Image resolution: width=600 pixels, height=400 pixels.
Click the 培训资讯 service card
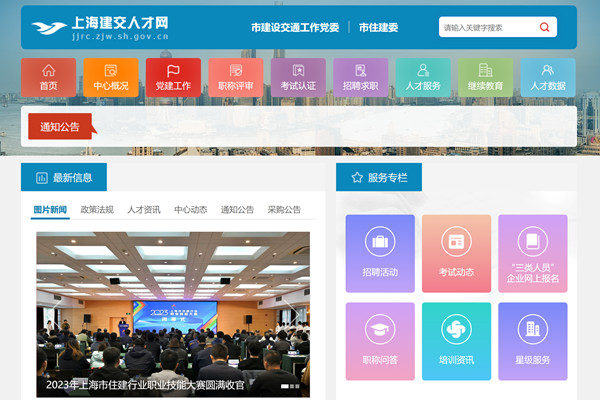point(456,341)
